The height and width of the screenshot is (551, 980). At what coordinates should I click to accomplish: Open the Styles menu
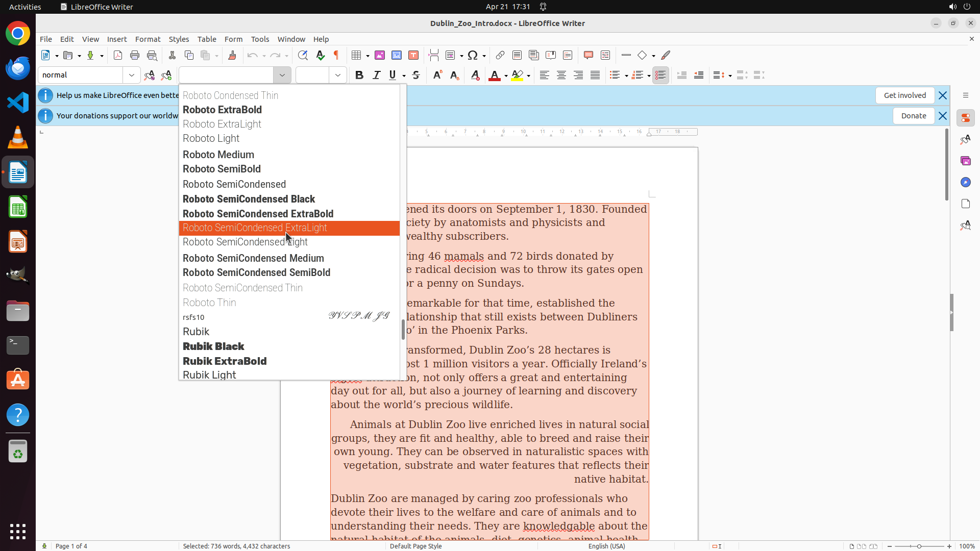click(x=179, y=39)
